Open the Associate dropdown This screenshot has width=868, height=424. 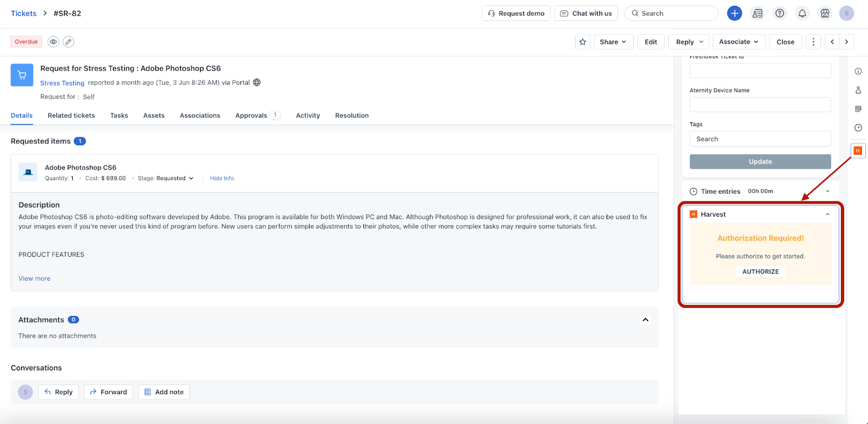pos(739,42)
